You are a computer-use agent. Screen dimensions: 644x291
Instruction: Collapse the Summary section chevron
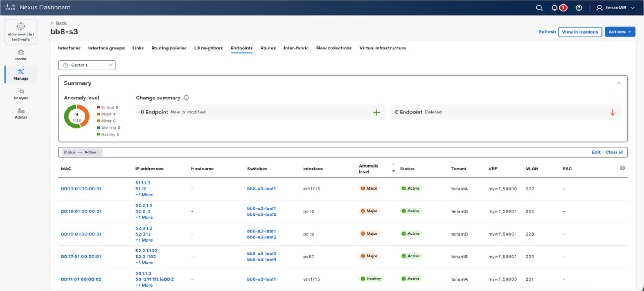pos(619,83)
